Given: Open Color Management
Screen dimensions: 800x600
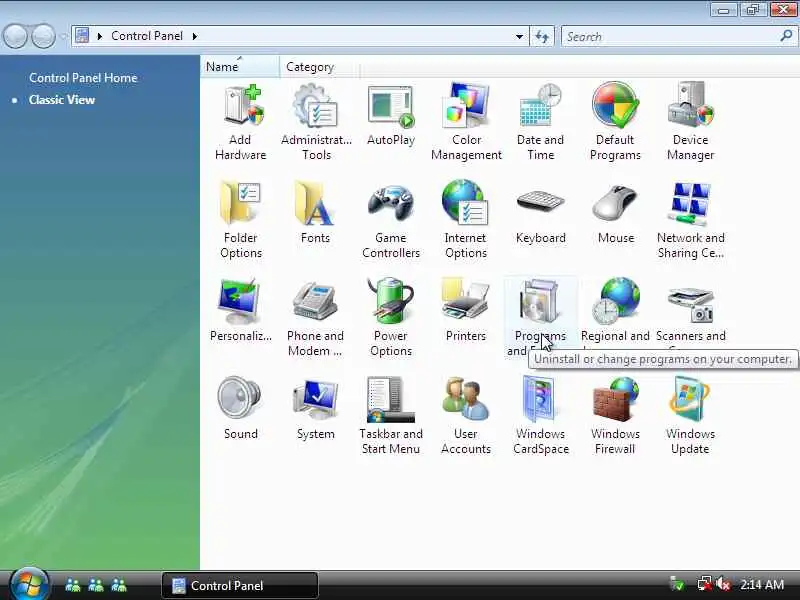Looking at the screenshot, I should [x=466, y=121].
